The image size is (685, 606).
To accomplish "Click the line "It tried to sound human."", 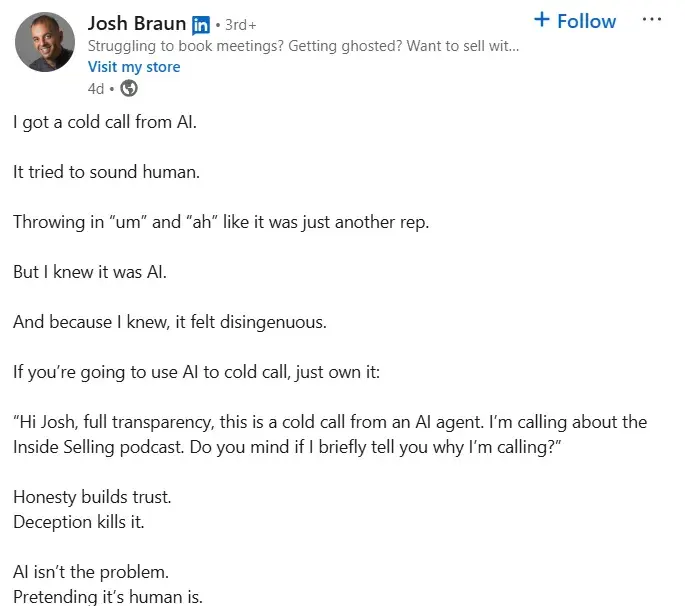I will pos(106,173).
